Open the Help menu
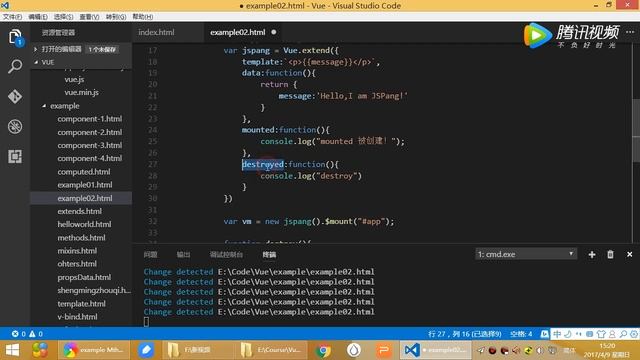Screen dimensions: 640x360 142,17
